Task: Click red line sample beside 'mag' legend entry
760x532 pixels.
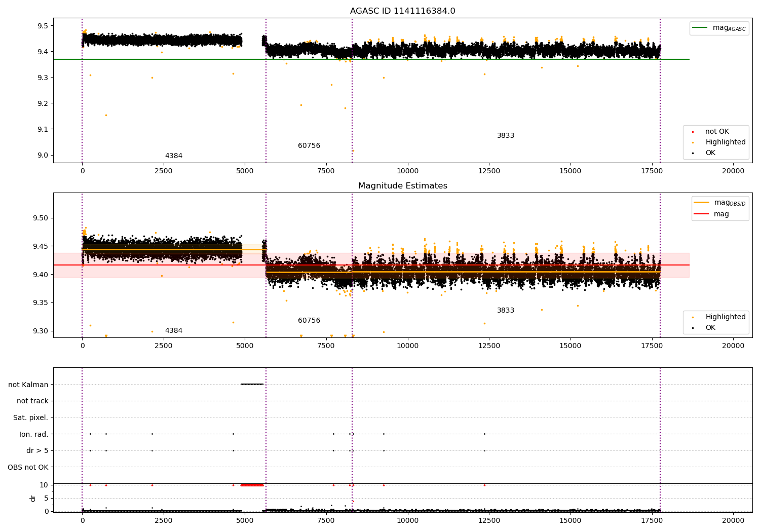Action: pos(702,214)
